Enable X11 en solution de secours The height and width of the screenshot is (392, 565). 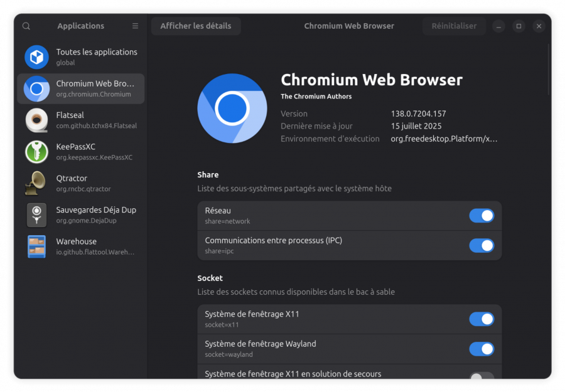pos(482,376)
